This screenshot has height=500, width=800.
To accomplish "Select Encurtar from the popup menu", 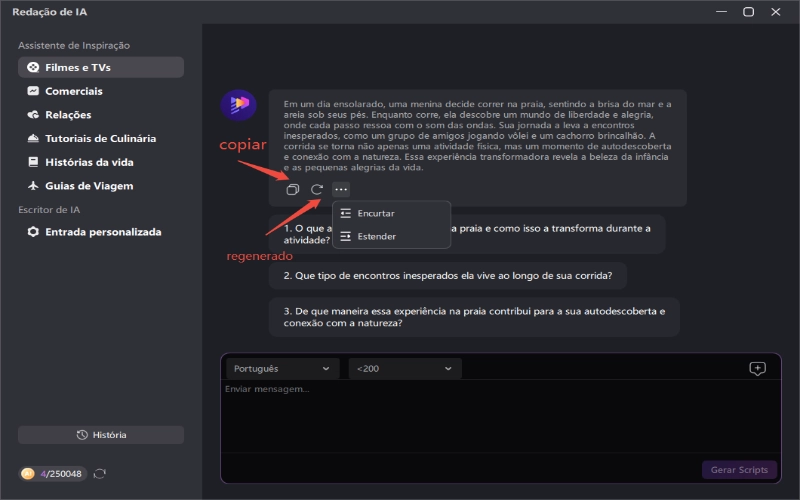I will tap(391, 213).
